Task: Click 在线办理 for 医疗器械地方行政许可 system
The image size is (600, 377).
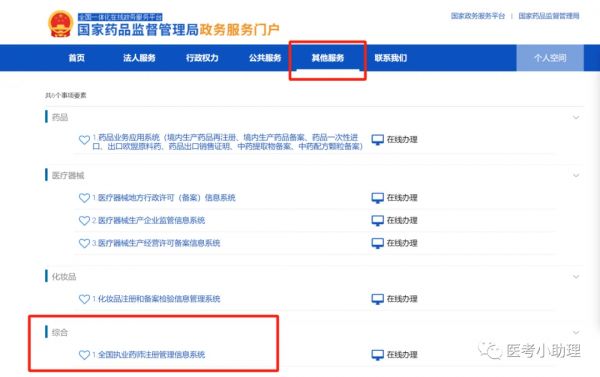Action: point(402,198)
